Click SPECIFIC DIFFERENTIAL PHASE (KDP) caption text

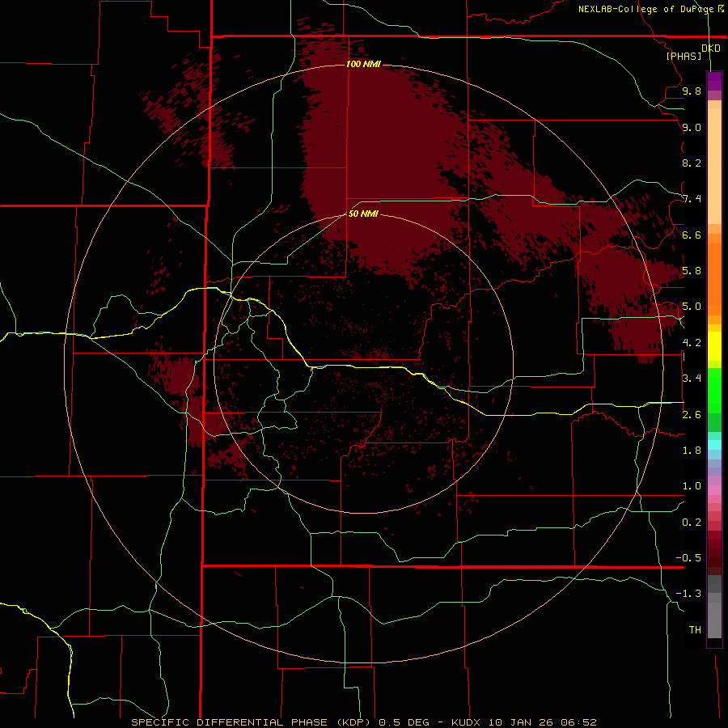pos(251,722)
